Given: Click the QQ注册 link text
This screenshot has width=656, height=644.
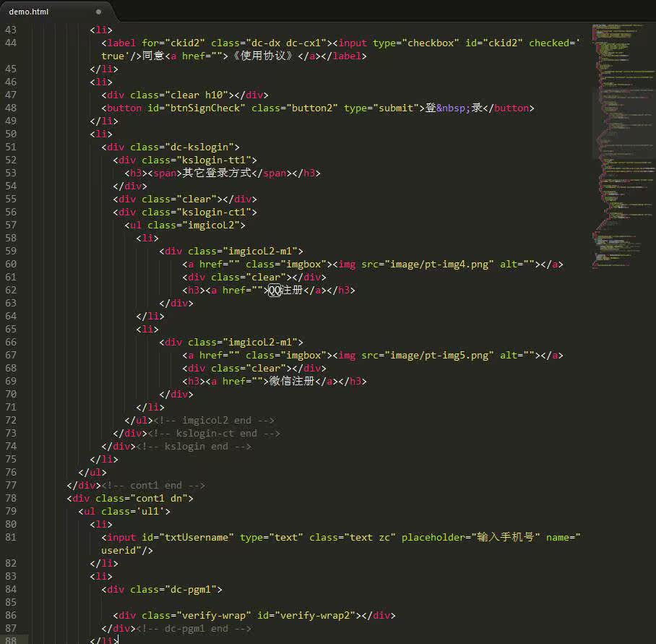Looking at the screenshot, I should (x=286, y=290).
